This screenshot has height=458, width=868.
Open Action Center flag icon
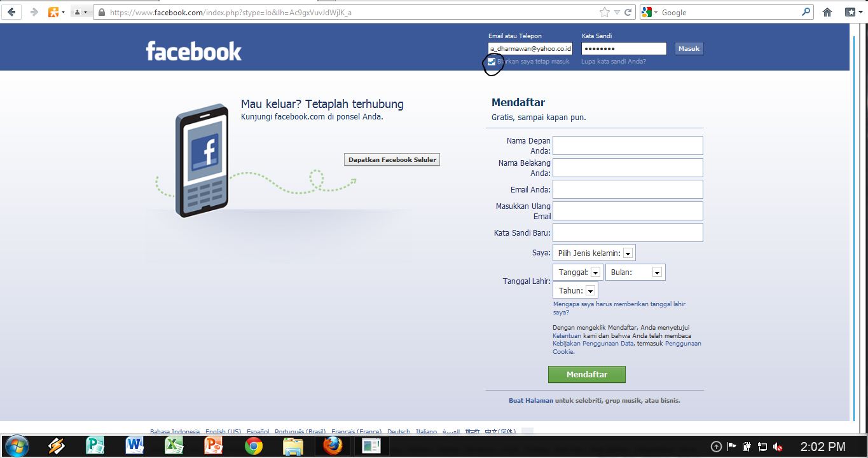tap(731, 447)
